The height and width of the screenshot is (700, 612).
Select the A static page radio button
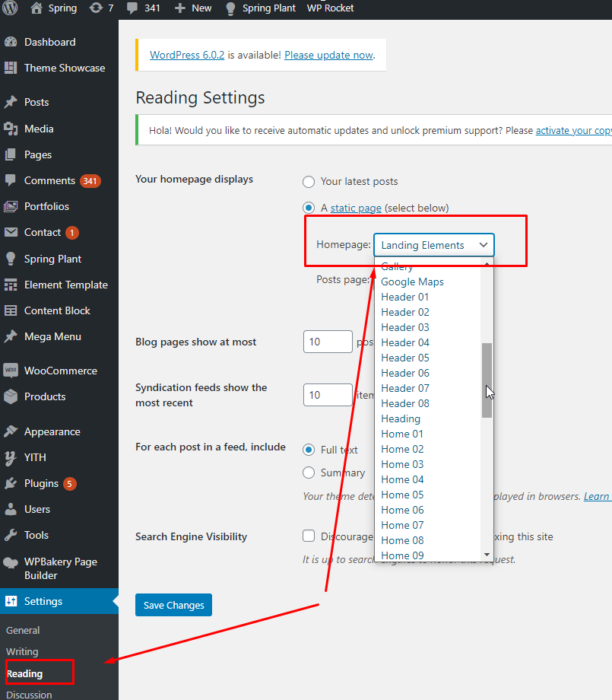click(308, 208)
